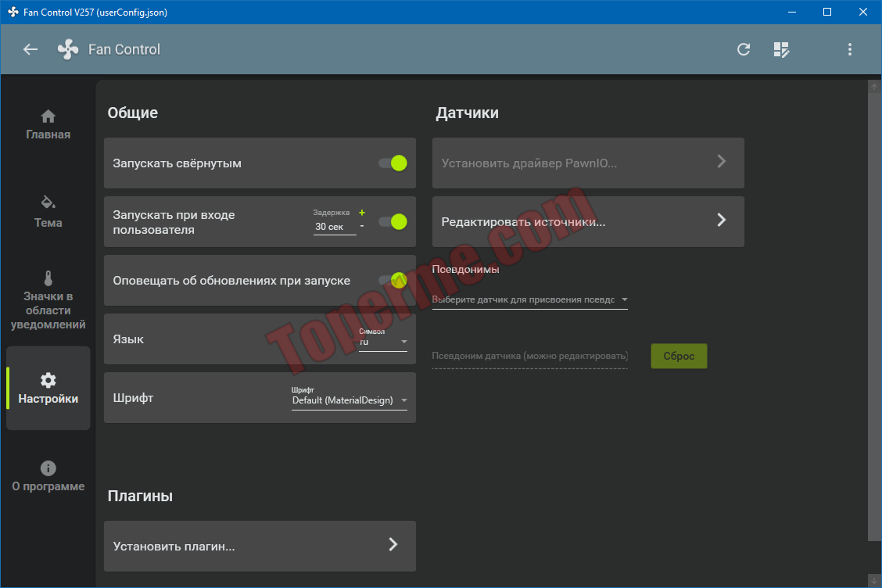882x588 pixels.
Task: Open Значки в области уведомлений section
Action: (x=48, y=300)
